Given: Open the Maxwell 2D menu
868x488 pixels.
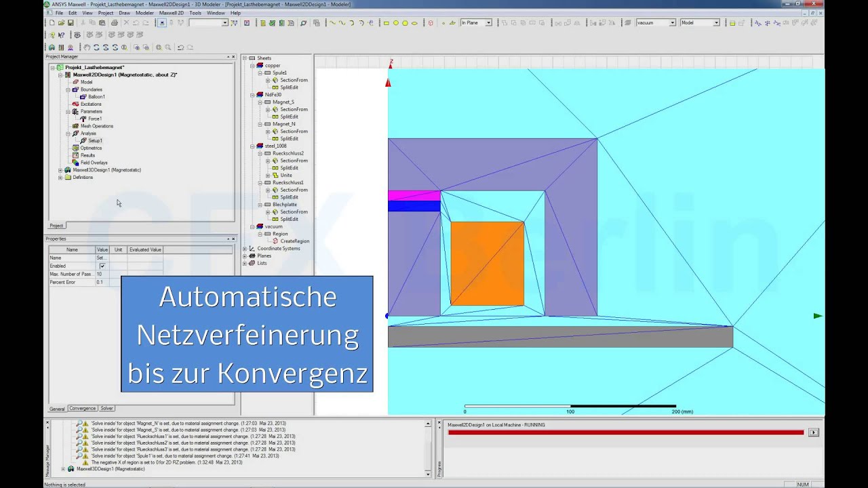Looking at the screenshot, I should click(172, 13).
